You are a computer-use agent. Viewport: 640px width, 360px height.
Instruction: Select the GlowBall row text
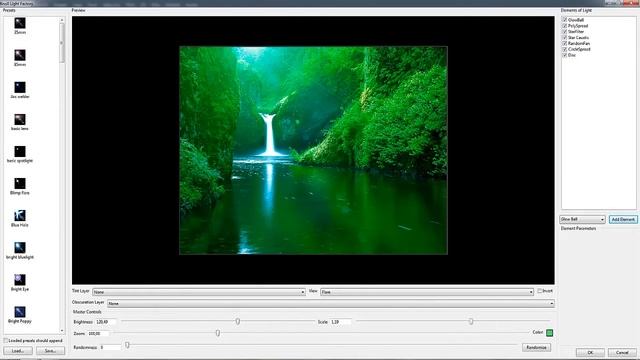click(x=576, y=20)
